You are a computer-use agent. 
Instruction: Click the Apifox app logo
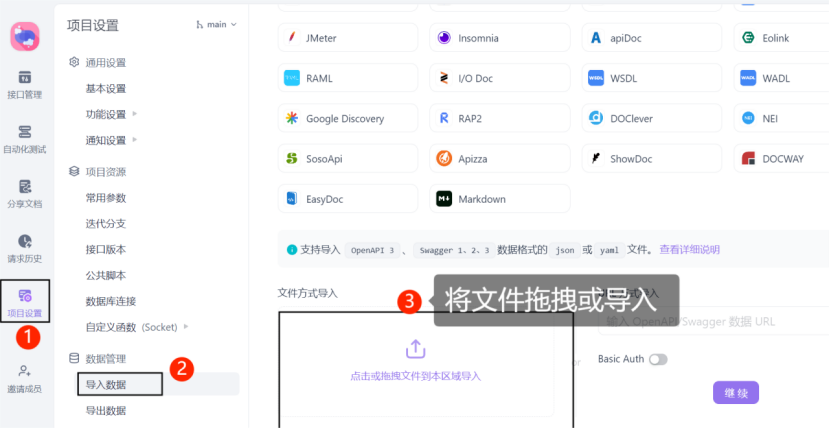[25, 36]
